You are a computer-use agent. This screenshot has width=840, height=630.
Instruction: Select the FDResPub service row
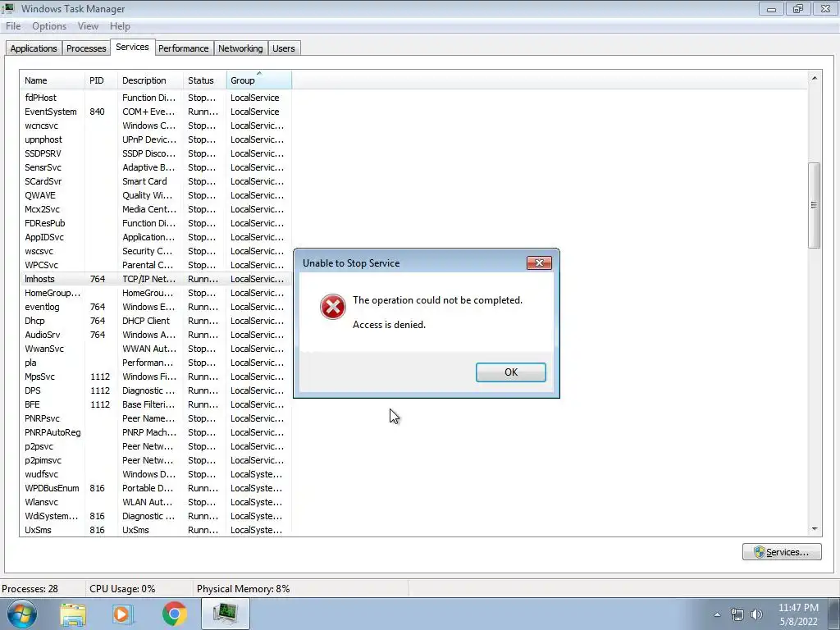155,223
